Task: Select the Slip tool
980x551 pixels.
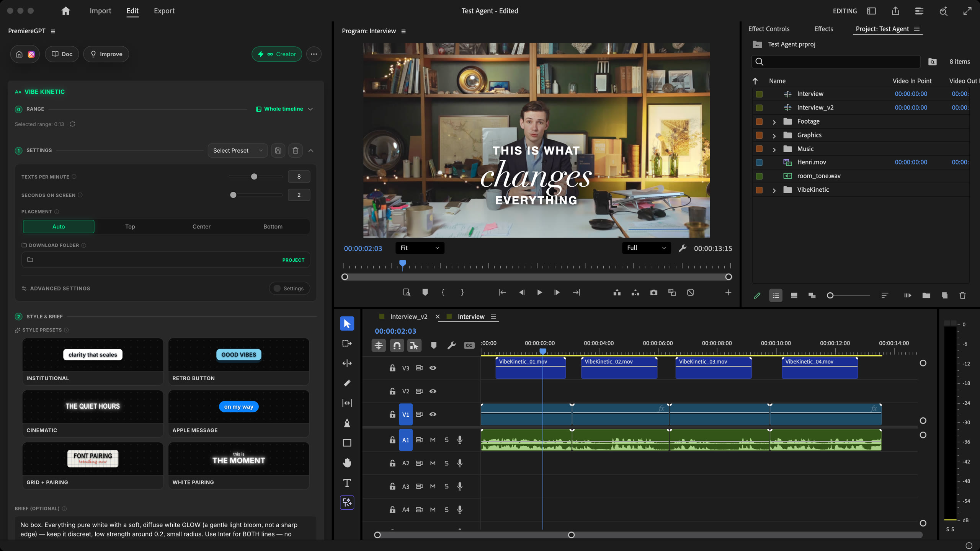Action: pos(347,403)
